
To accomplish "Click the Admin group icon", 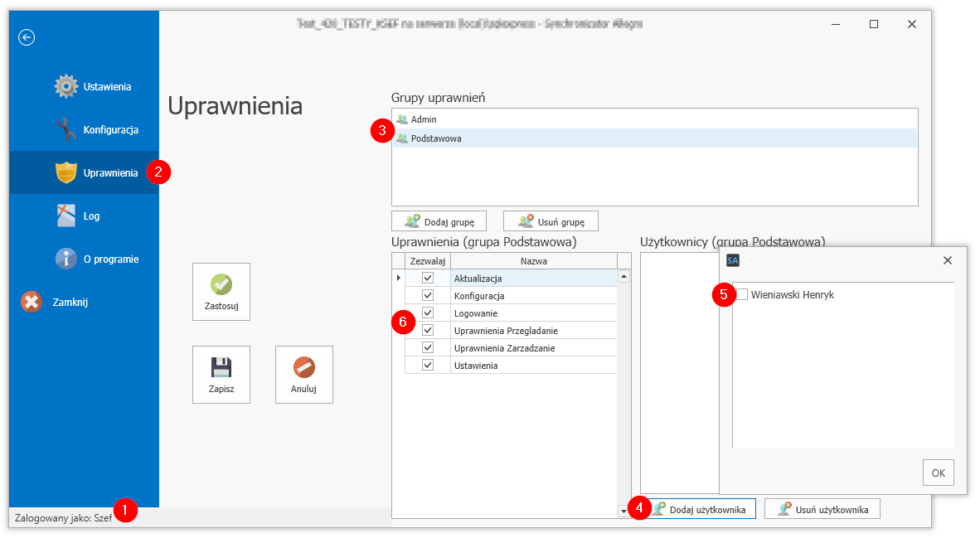I will (x=402, y=119).
